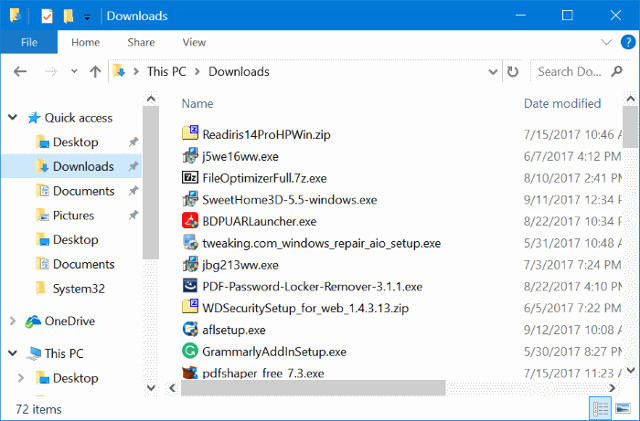Open the recent locations dropdown arrow
This screenshot has width=640, height=421.
[74, 71]
